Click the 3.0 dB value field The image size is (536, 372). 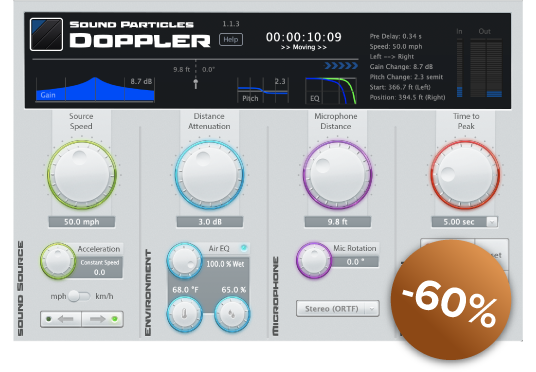(x=210, y=222)
